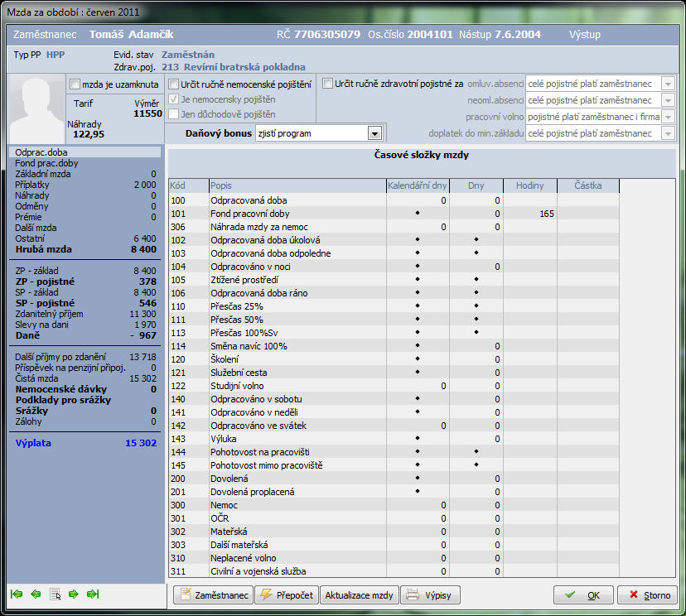Click the previous record green arrow

click(x=36, y=594)
